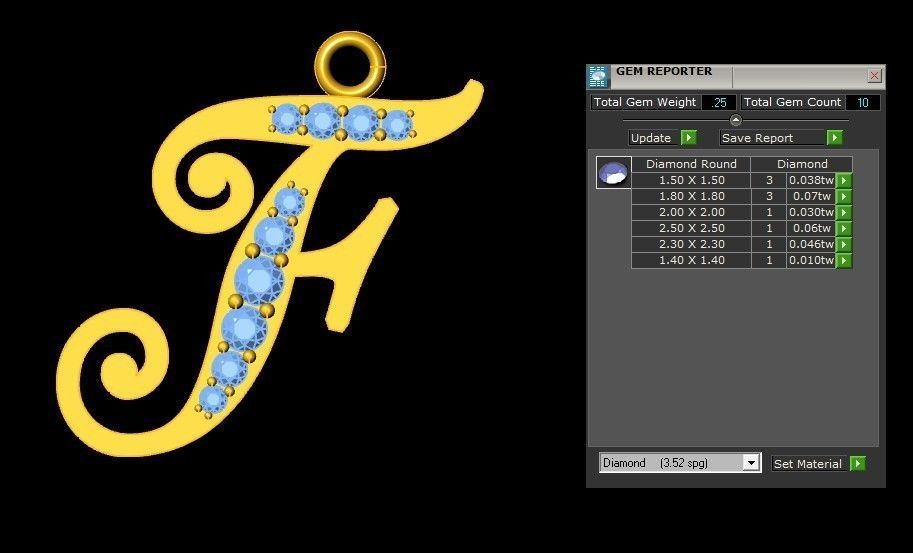The image size is (913, 553).
Task: Click the Diamond column header
Action: tap(802, 164)
